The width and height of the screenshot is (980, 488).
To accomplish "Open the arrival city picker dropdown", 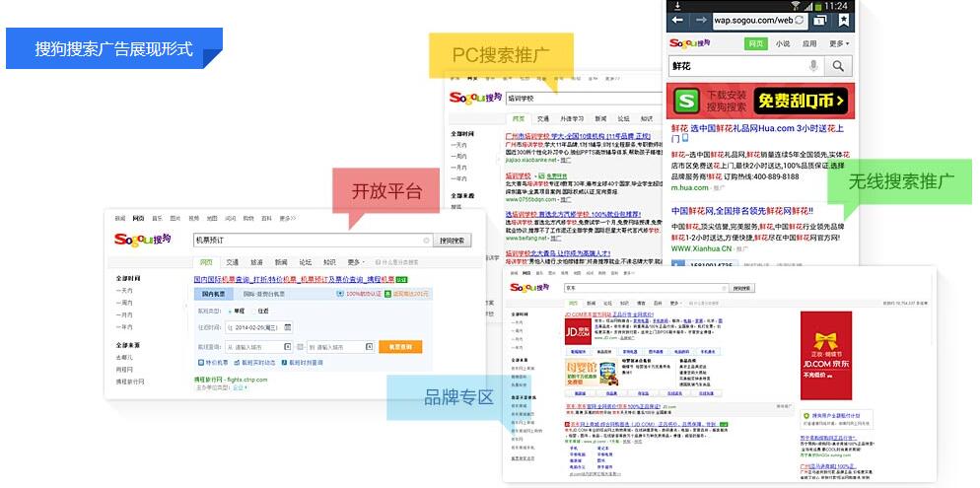I will click(370, 347).
